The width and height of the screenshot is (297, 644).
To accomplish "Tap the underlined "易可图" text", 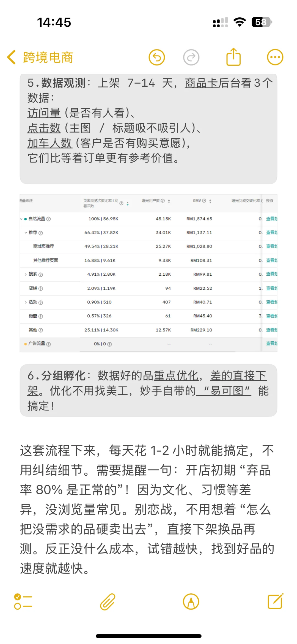I will (224, 391).
